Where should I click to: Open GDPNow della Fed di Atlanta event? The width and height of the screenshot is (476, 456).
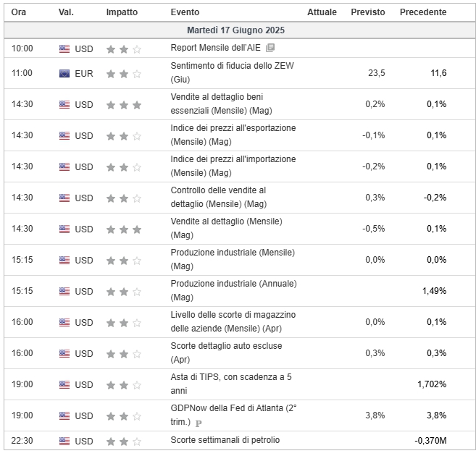[233, 415]
